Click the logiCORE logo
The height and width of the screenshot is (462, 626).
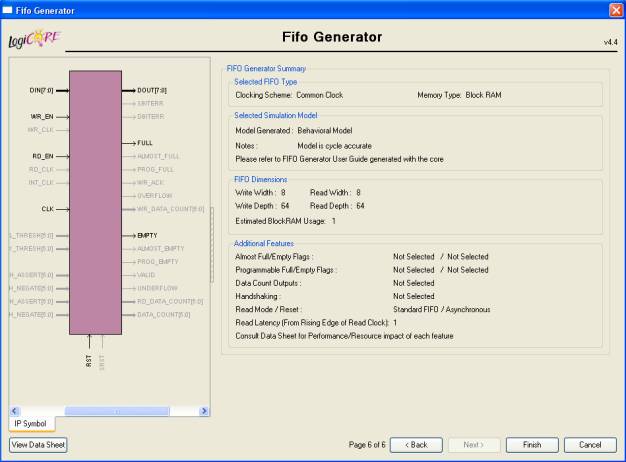[x=34, y=39]
